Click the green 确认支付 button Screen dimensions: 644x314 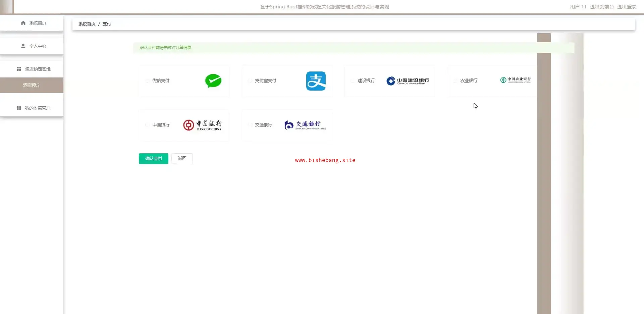(x=154, y=159)
